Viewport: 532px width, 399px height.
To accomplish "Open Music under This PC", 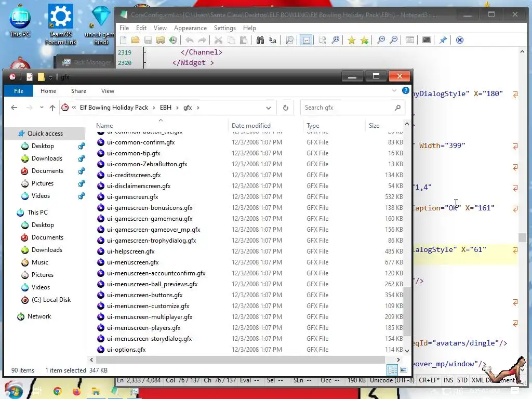I will [39, 262].
